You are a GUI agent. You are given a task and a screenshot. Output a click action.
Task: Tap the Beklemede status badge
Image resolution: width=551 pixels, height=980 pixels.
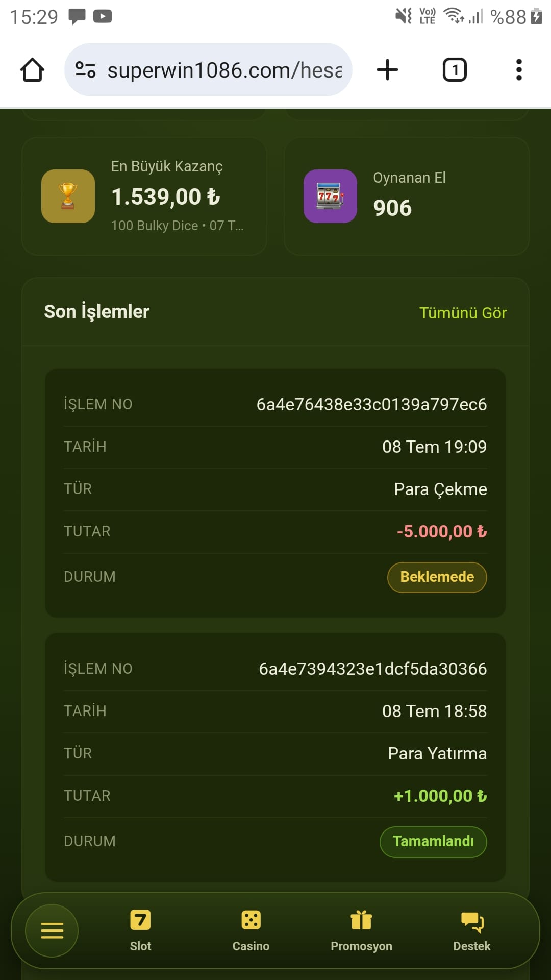[437, 577]
